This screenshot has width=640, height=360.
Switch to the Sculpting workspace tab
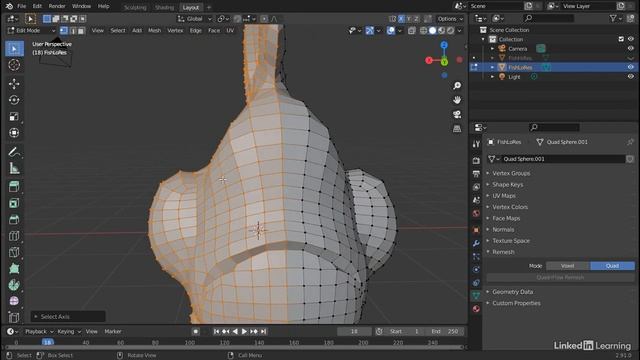tap(135, 7)
